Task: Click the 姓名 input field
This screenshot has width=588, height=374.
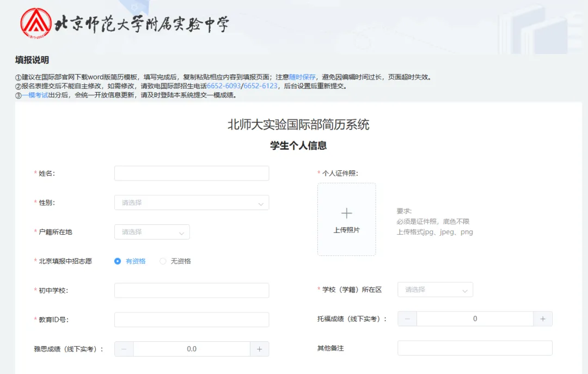Action: click(x=192, y=173)
